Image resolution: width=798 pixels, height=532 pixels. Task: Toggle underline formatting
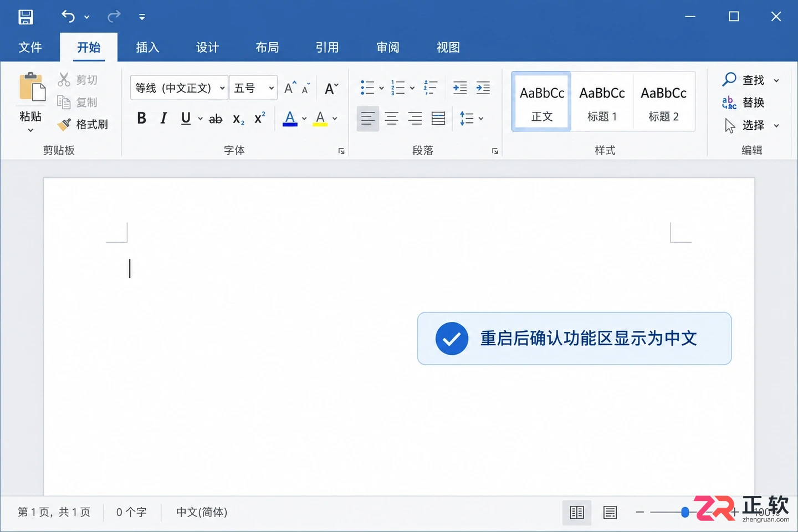pyautogui.click(x=186, y=118)
